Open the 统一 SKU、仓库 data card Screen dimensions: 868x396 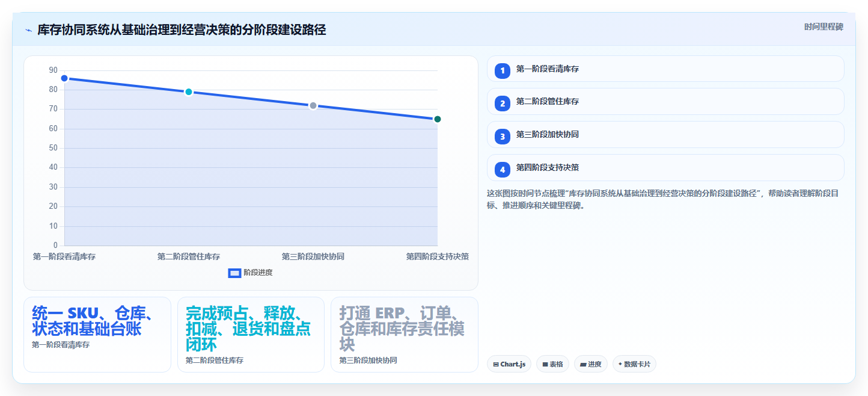pos(97,335)
